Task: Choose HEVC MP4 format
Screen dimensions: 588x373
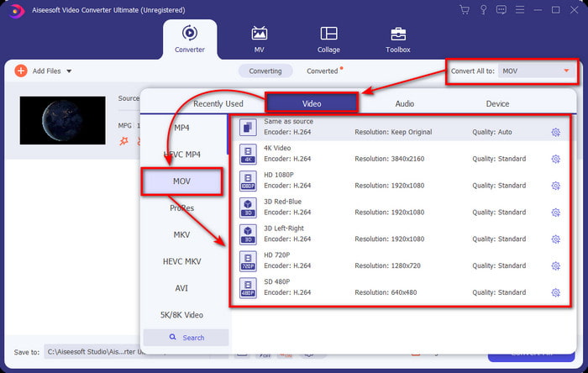Action: (x=182, y=155)
